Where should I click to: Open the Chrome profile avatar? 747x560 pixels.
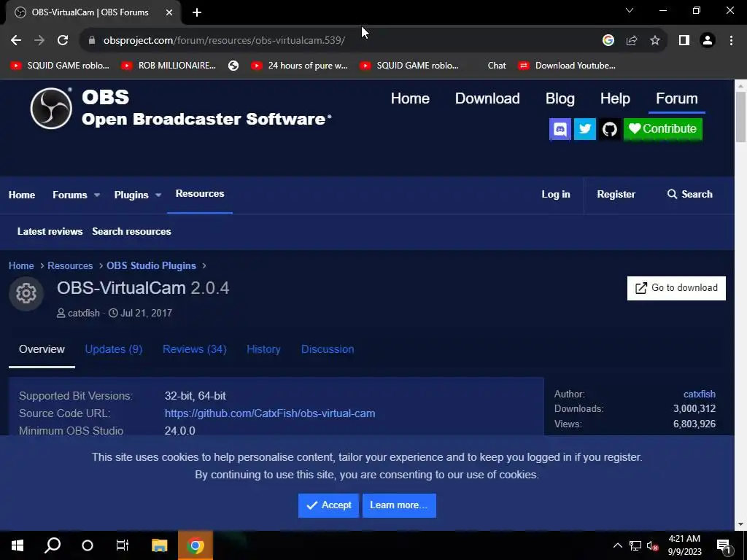click(x=708, y=41)
